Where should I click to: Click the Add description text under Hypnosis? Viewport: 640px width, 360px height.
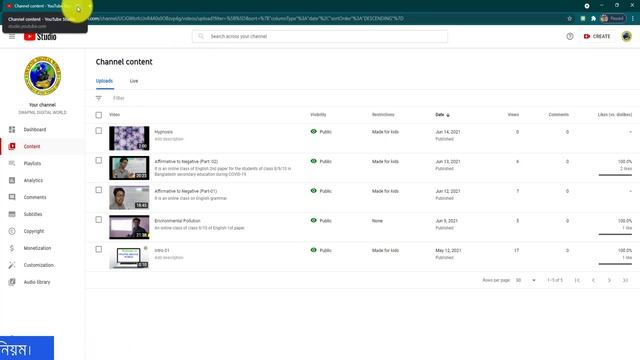169,139
